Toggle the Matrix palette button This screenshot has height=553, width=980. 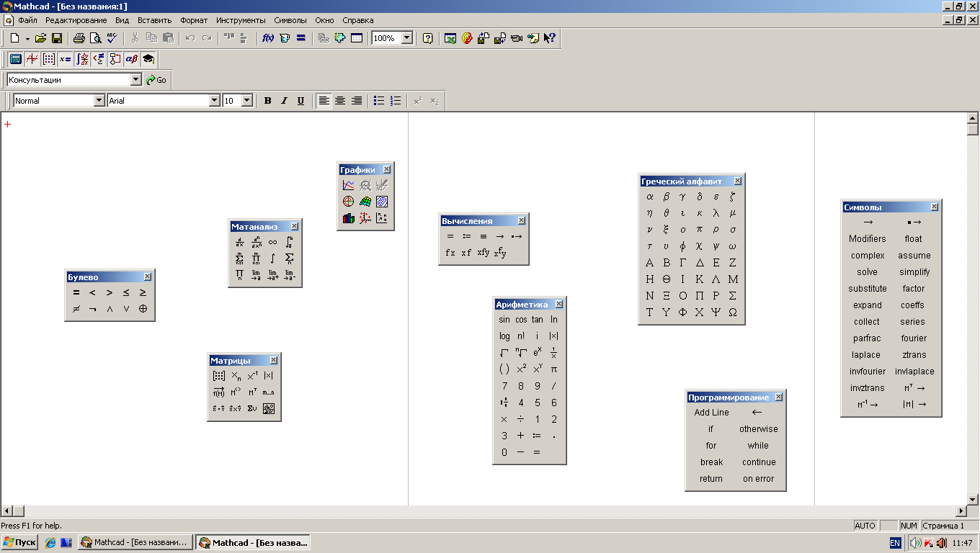click(x=48, y=59)
